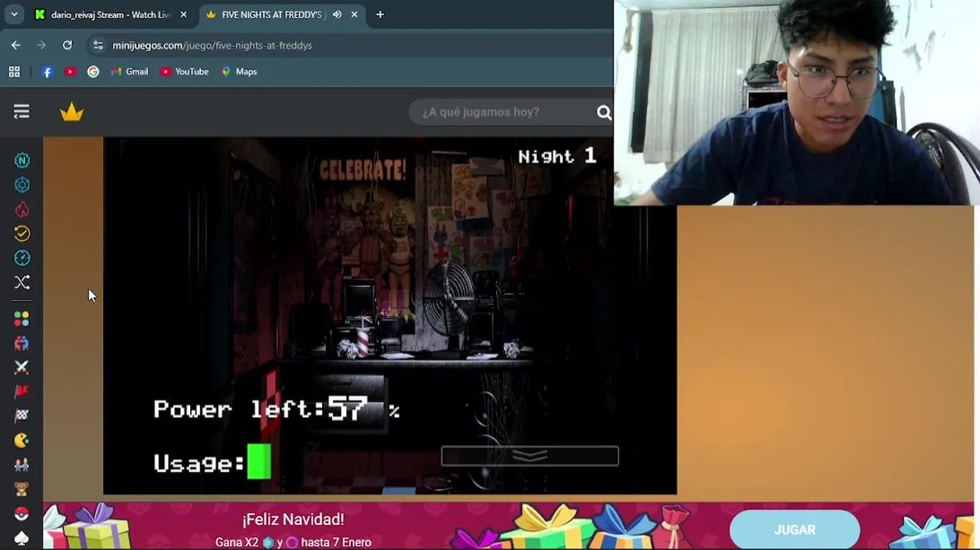This screenshot has height=550, width=980.
Task: Click the CELEBRATE! poster in the game
Action: tap(363, 170)
